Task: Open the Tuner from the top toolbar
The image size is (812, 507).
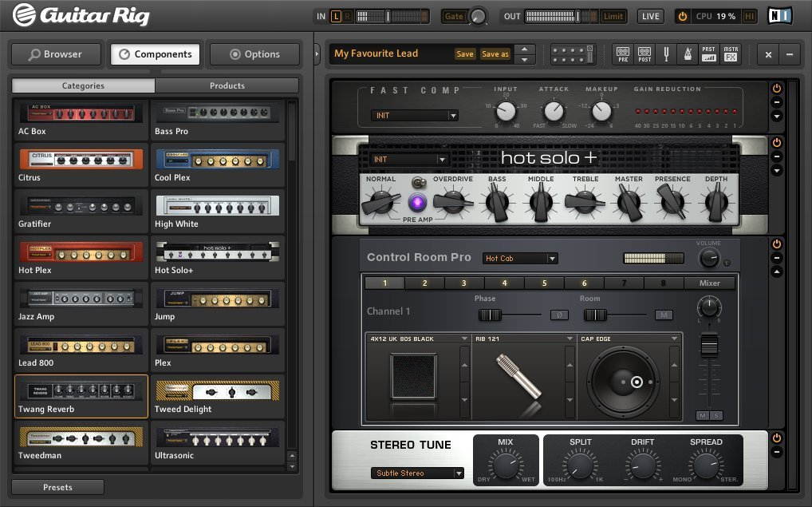Action: (666, 53)
